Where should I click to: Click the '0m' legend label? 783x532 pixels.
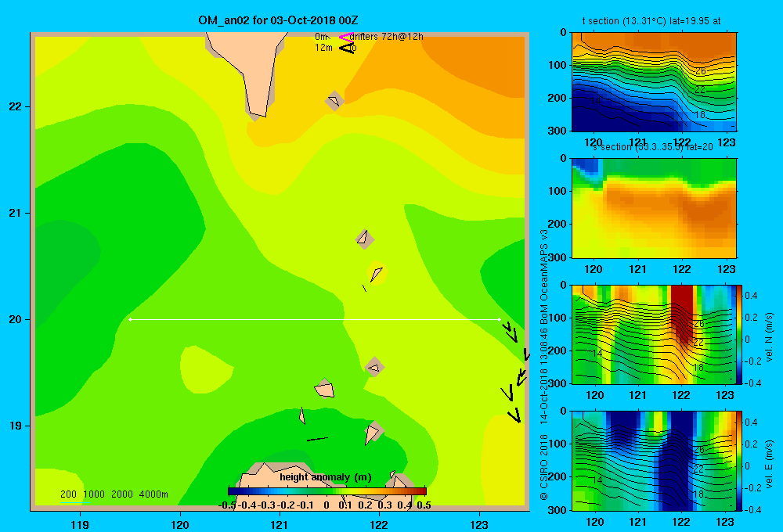(320, 37)
